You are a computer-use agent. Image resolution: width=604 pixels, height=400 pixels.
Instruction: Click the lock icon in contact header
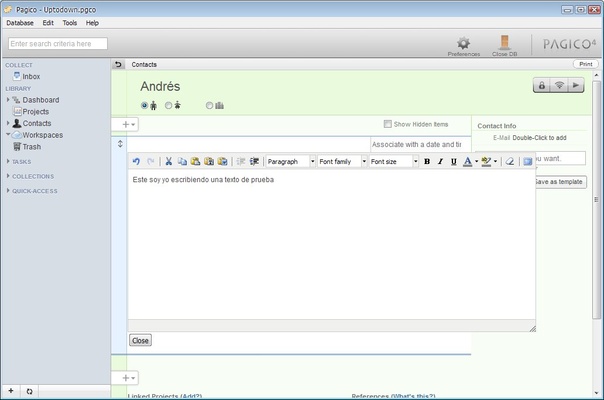click(x=542, y=85)
